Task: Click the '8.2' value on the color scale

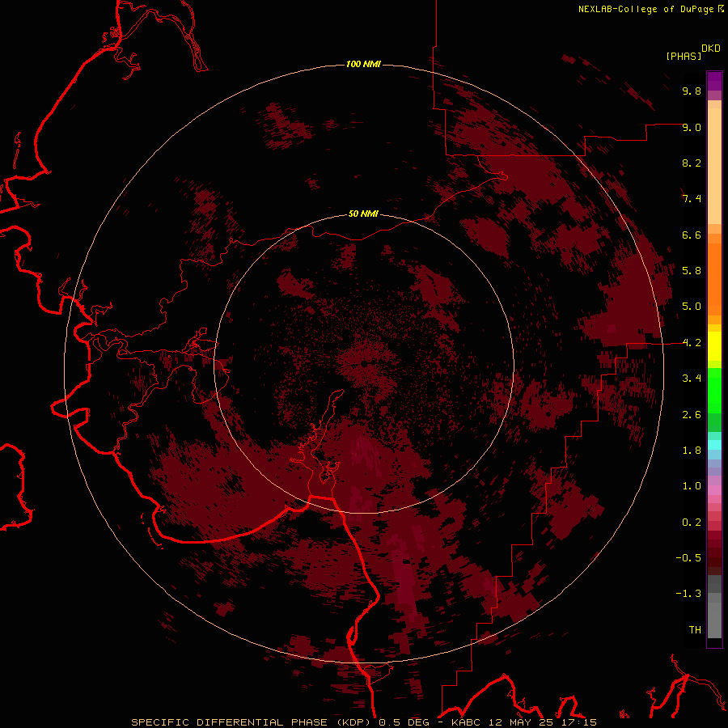Action: click(692, 163)
